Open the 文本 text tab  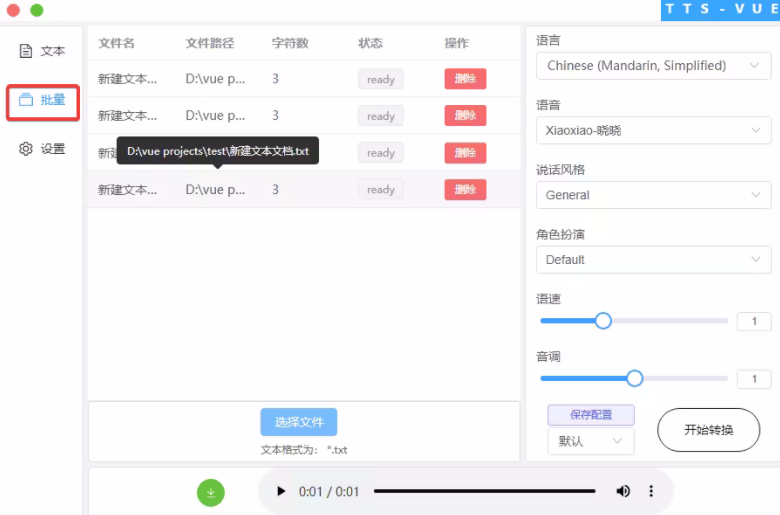(42, 51)
